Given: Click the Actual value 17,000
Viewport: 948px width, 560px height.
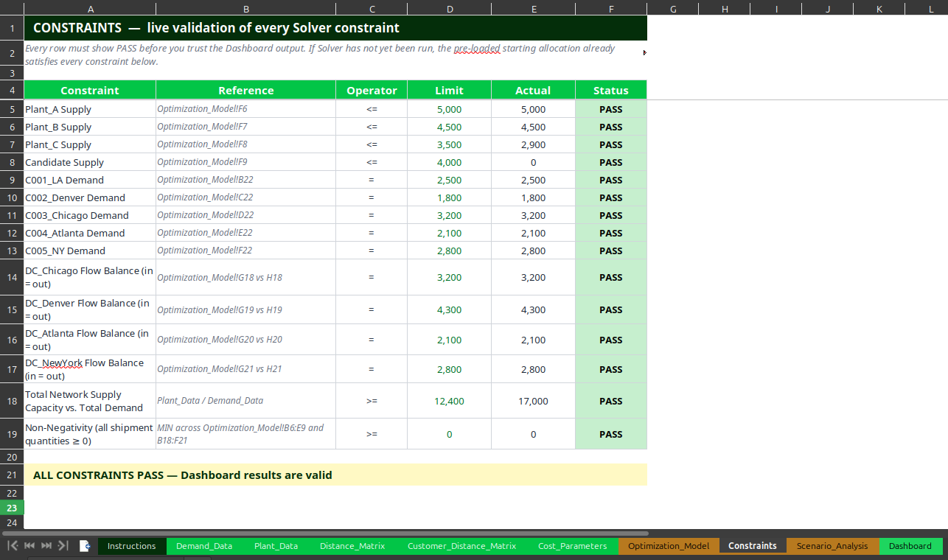Looking at the screenshot, I should point(533,401).
